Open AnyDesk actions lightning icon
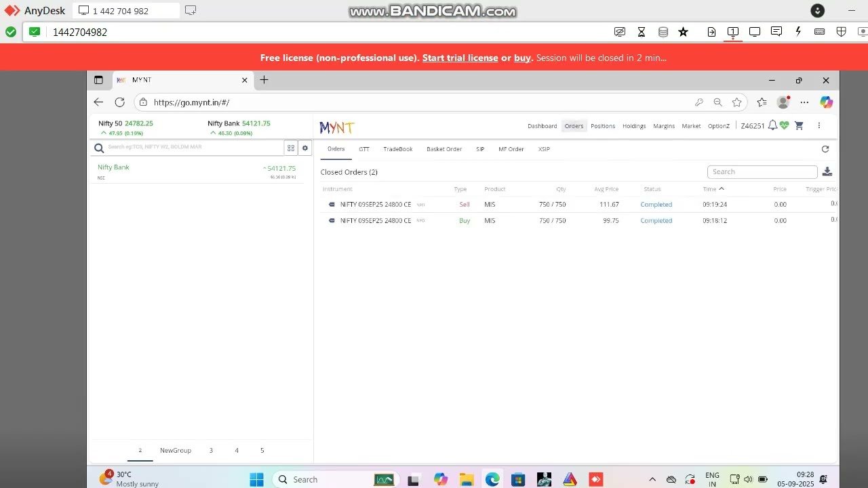 (798, 32)
